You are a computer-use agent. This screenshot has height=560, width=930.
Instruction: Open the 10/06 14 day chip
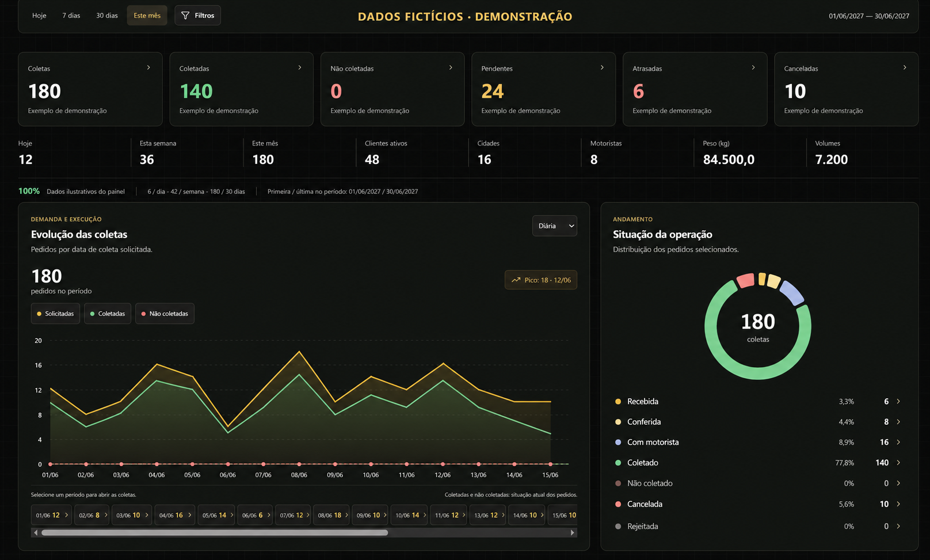click(x=409, y=515)
